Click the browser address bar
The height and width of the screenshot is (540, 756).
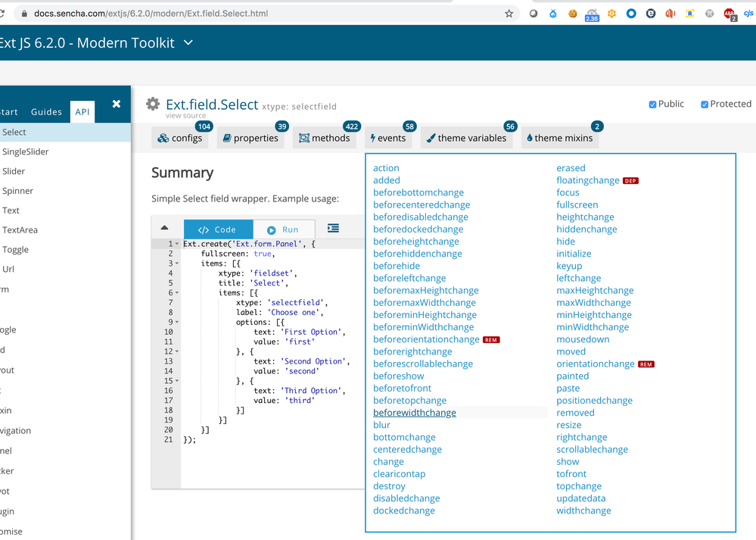point(227,13)
